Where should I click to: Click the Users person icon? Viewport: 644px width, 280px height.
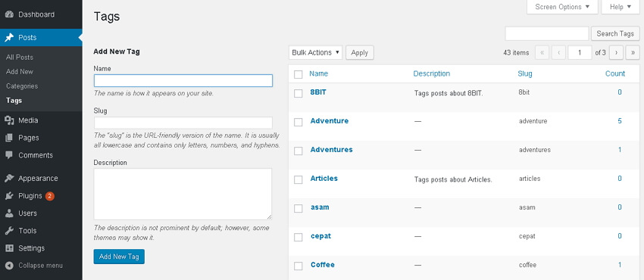pyautogui.click(x=9, y=213)
